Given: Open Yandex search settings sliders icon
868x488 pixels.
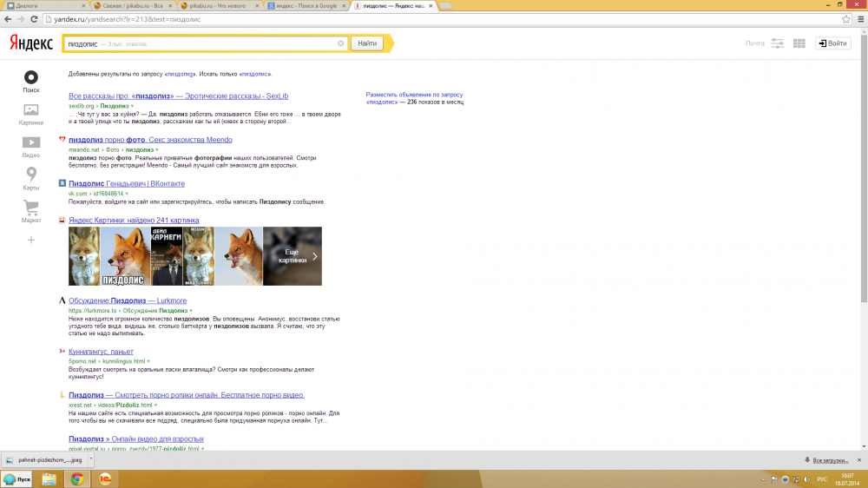Looking at the screenshot, I should pyautogui.click(x=778, y=43).
